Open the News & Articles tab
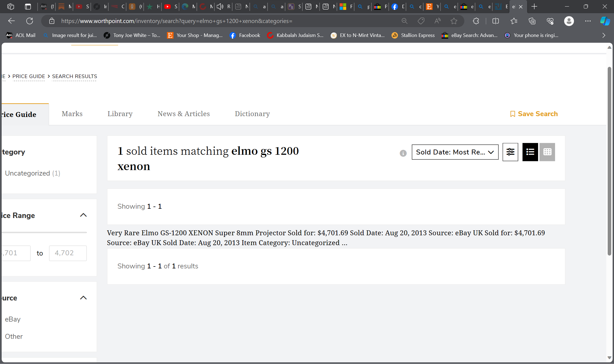Viewport: 614px width, 364px height. pyautogui.click(x=184, y=114)
